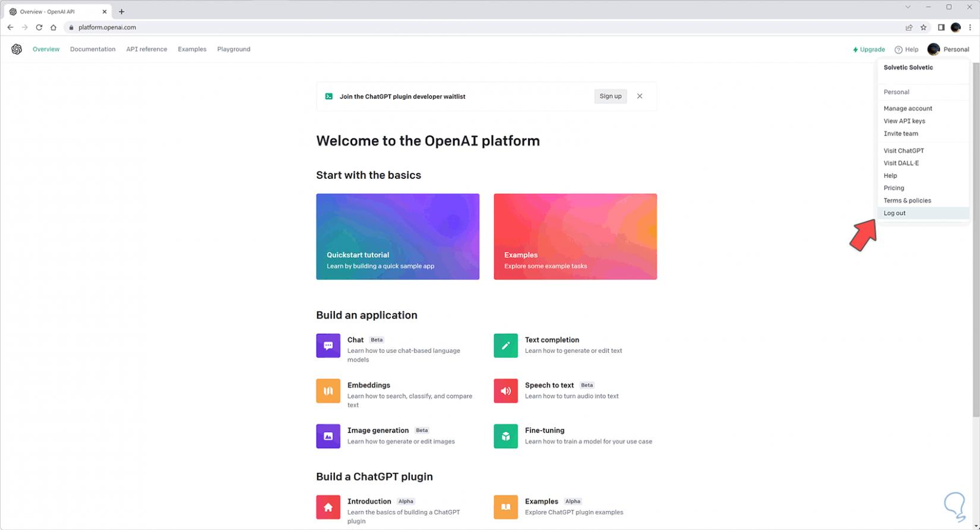Open the Quickstart tutorial card
Viewport: 980px width, 530px height.
397,236
